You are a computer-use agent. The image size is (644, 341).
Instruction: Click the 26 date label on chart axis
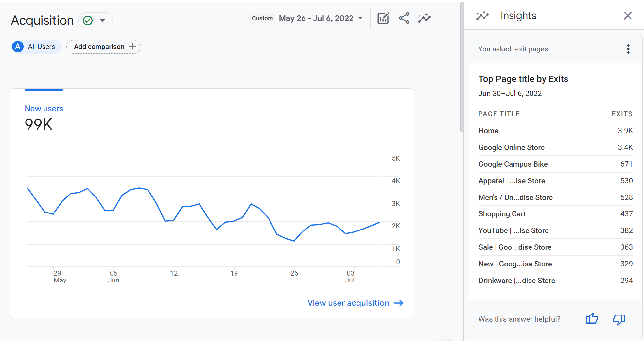[x=294, y=273]
